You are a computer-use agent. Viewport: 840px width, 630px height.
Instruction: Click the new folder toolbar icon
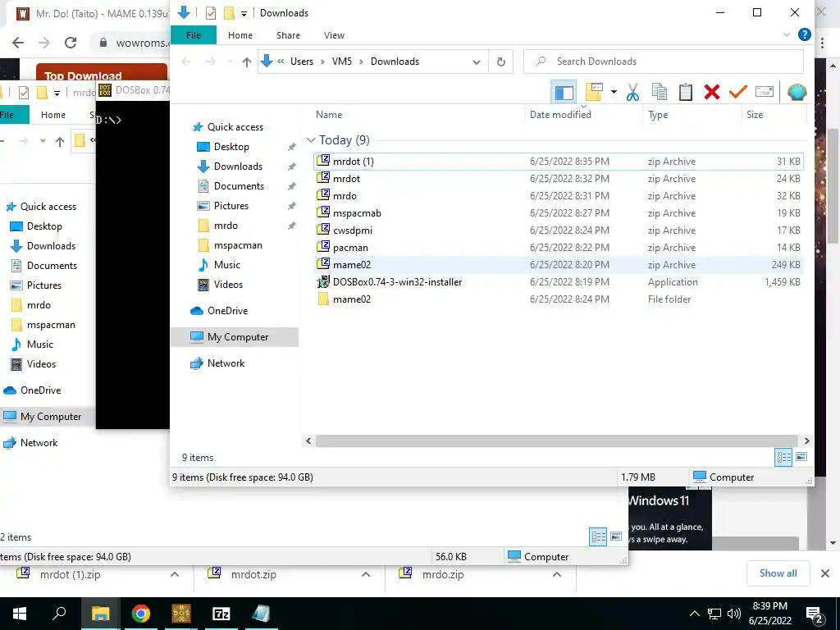[x=594, y=92]
